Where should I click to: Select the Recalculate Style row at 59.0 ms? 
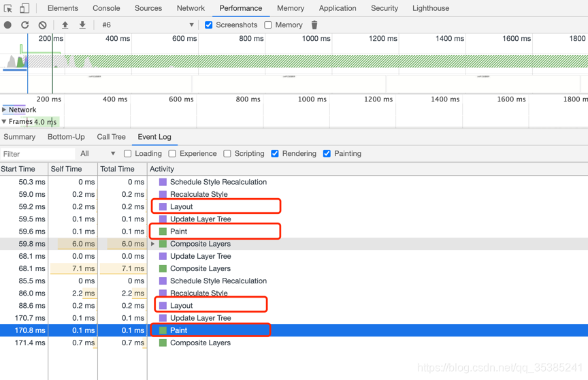tap(294, 194)
